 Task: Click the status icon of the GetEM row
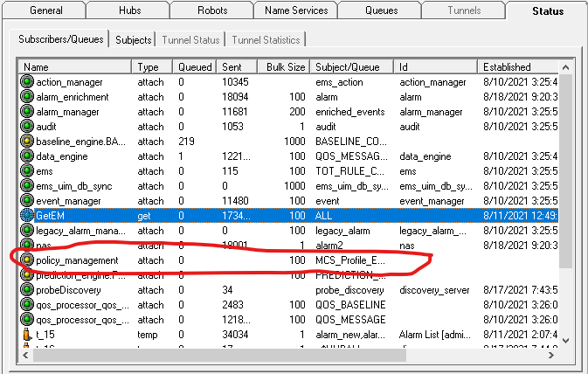point(28,216)
